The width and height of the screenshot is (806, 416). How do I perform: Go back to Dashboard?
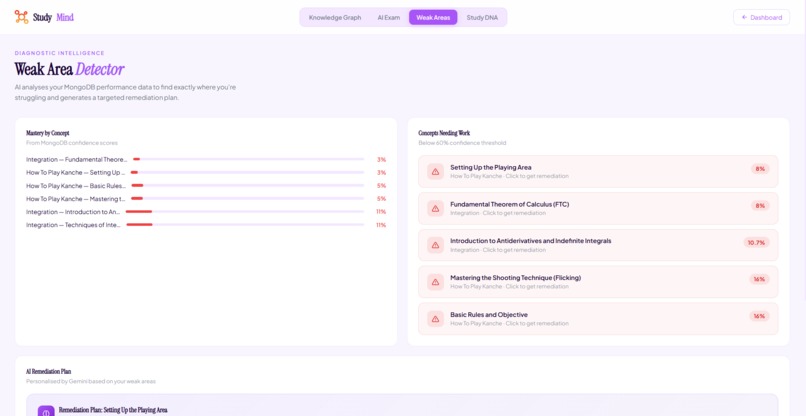761,17
